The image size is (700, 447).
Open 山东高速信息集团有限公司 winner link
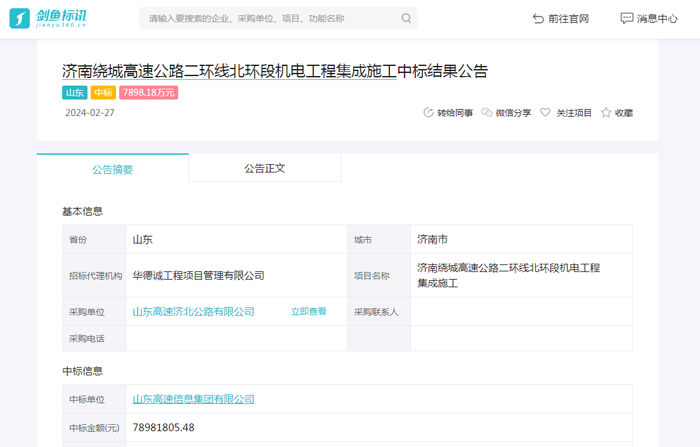click(193, 399)
